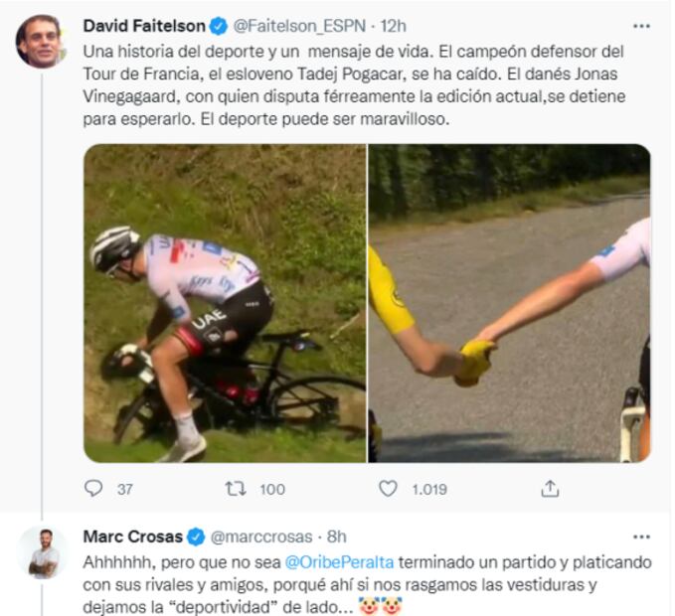675x616 pixels.
Task: Like David Faitelson's tweet
Action: [x=389, y=488]
